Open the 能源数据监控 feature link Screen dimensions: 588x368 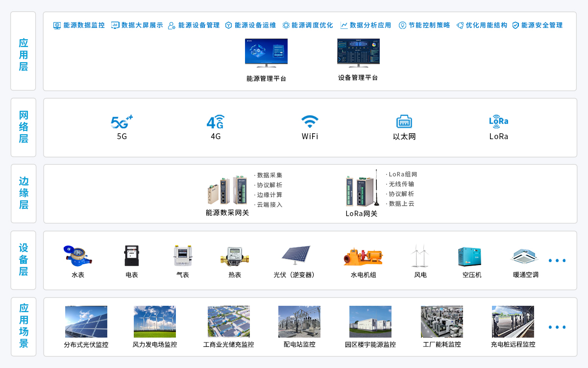79,25
